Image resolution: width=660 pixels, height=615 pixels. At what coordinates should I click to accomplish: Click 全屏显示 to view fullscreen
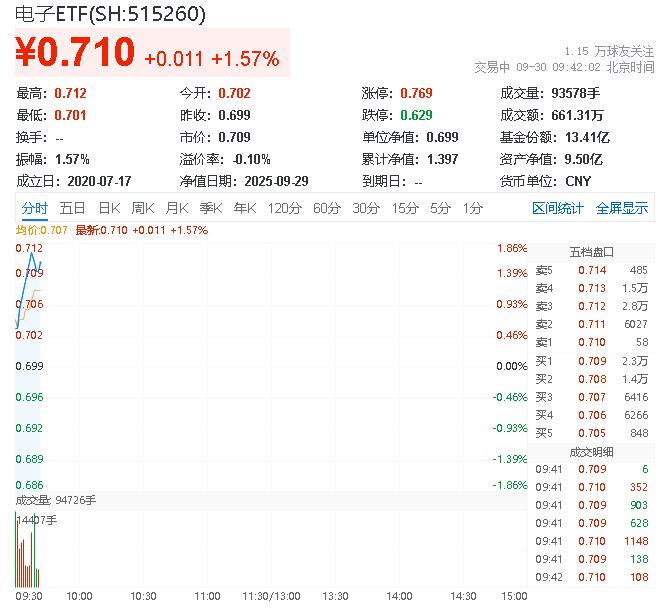[622, 208]
